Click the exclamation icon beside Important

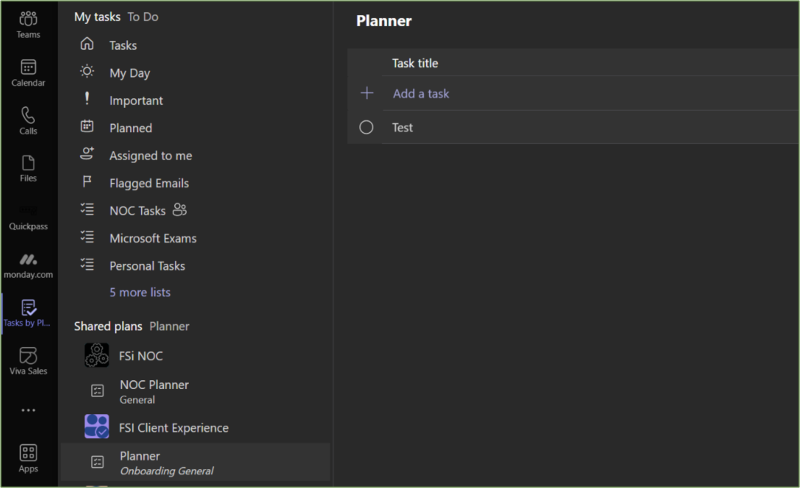tap(87, 99)
